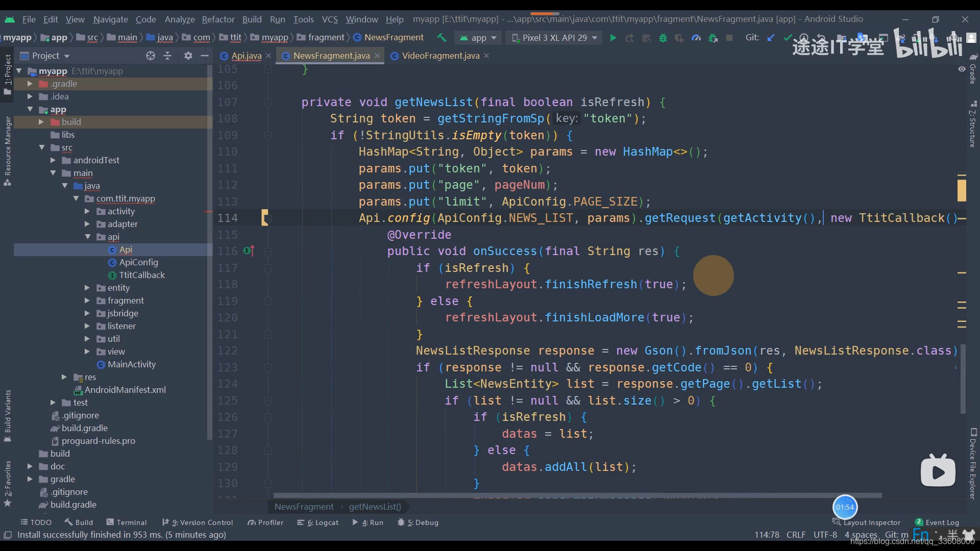Toggle the 1: Project side tool button
This screenshot has height=551, width=980.
pos(7,74)
